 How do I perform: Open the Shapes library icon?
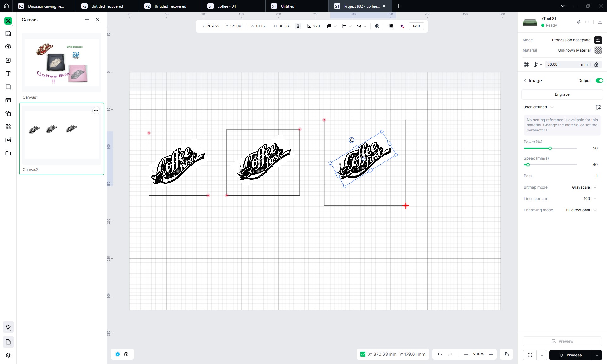[8, 113]
